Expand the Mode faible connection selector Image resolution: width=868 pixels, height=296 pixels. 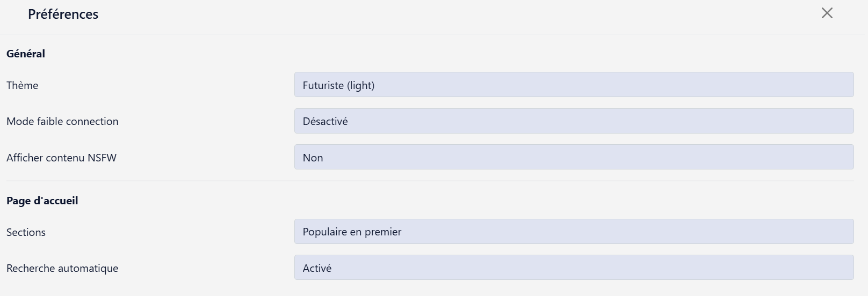tap(574, 121)
